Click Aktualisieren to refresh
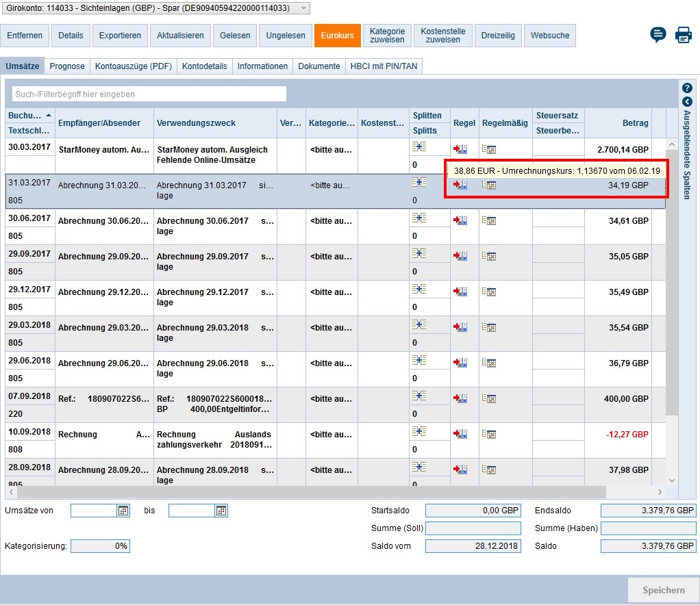 coord(180,36)
